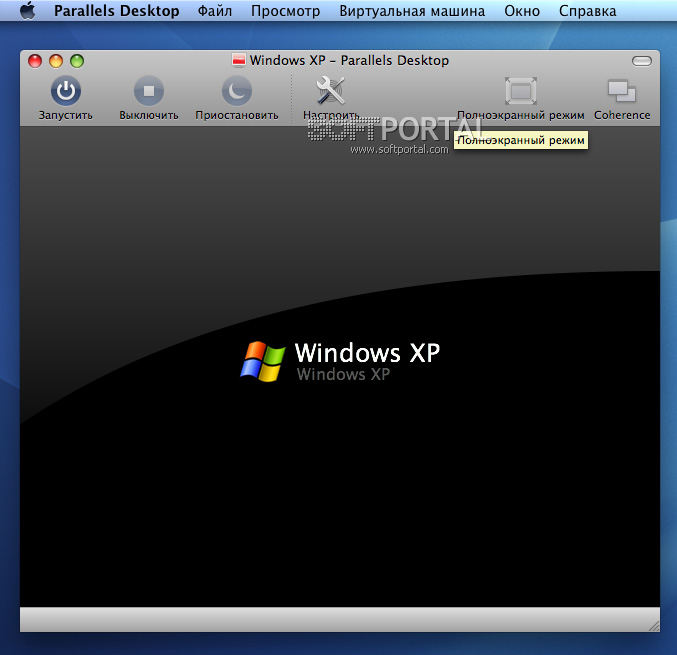Image resolution: width=677 pixels, height=655 pixels.
Task: Click the green zoom window button
Action: [x=77, y=61]
